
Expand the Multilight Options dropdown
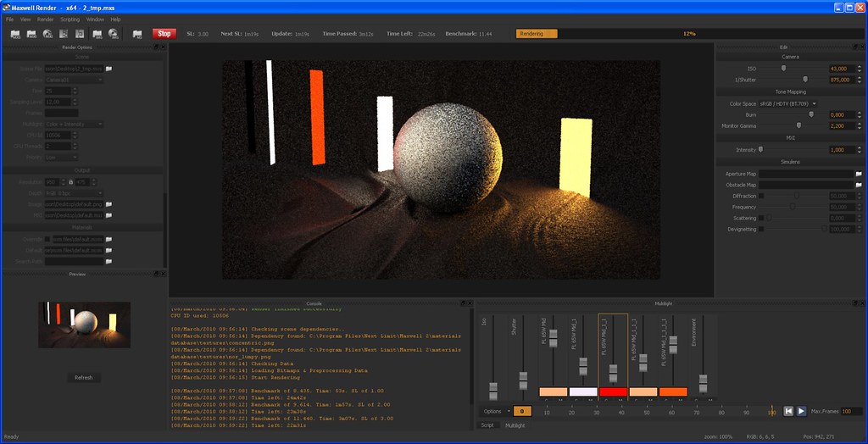495,411
